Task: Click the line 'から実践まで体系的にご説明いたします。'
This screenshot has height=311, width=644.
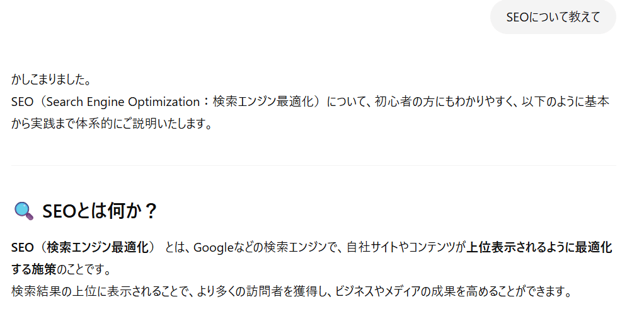Action: 112,124
